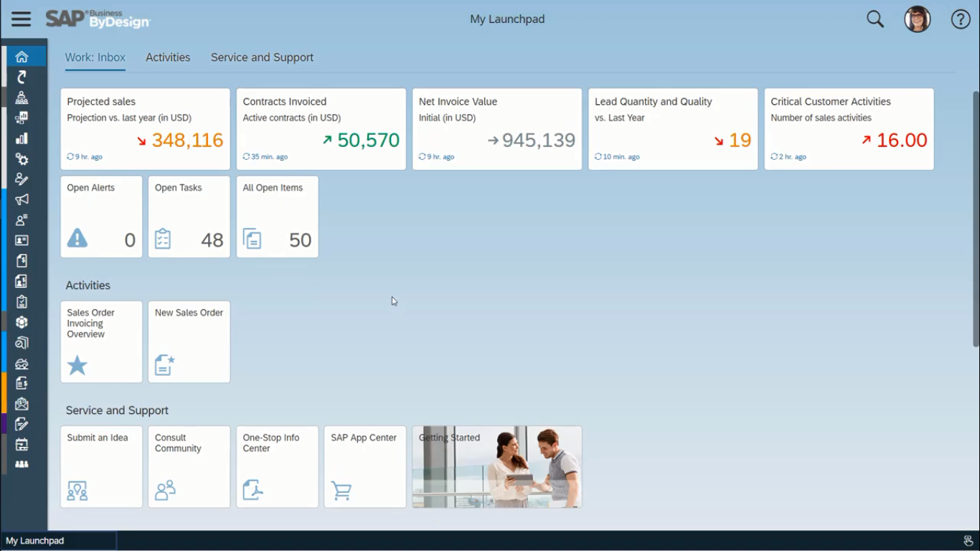This screenshot has height=551, width=980.
Task: Open the Critical Customer Activities tile
Action: tap(849, 129)
